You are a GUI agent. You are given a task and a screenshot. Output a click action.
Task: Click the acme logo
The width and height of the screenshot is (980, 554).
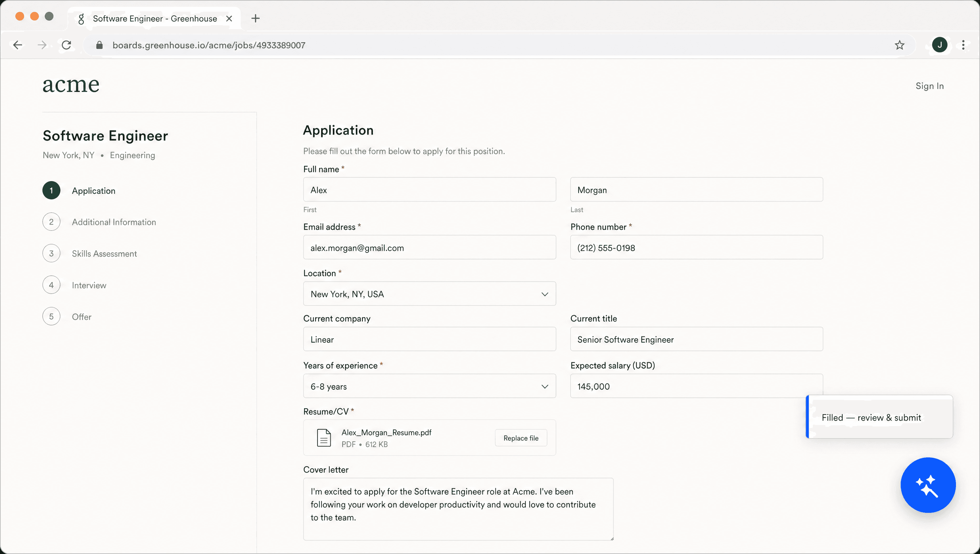(71, 84)
